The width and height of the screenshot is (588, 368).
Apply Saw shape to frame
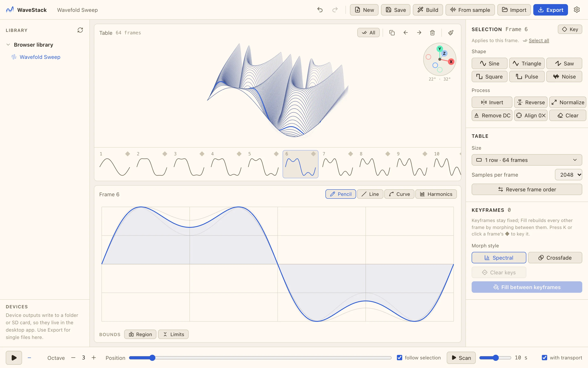(564, 64)
